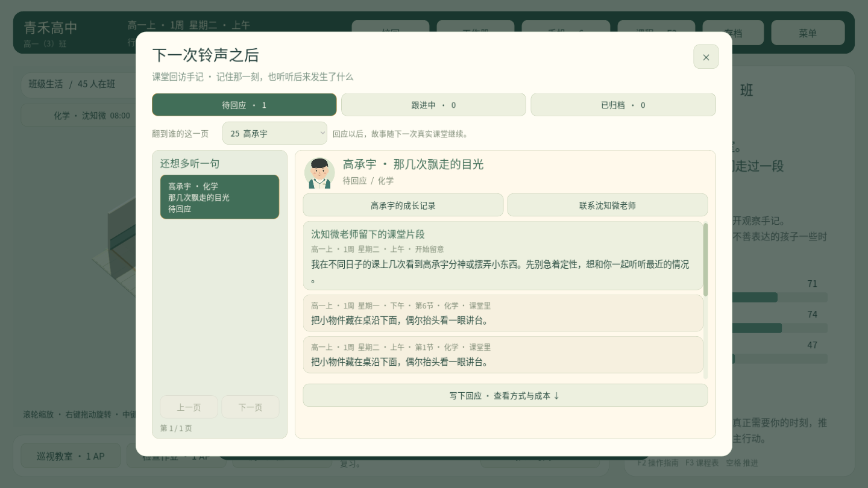Image resolution: width=868 pixels, height=488 pixels.
Task: Click 高承宇's cartoon avatar portrait
Action: coord(319,173)
